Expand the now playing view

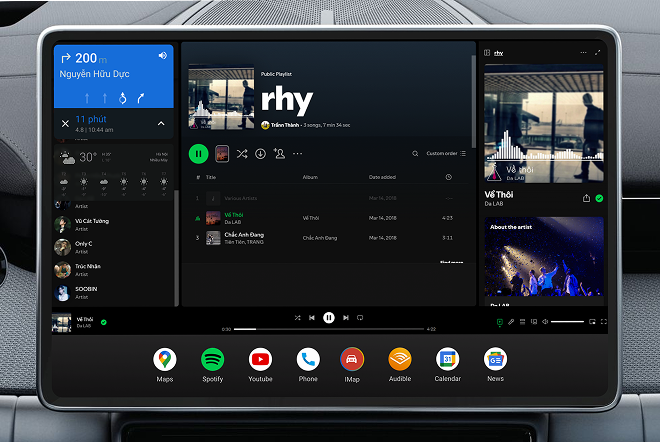[597, 52]
